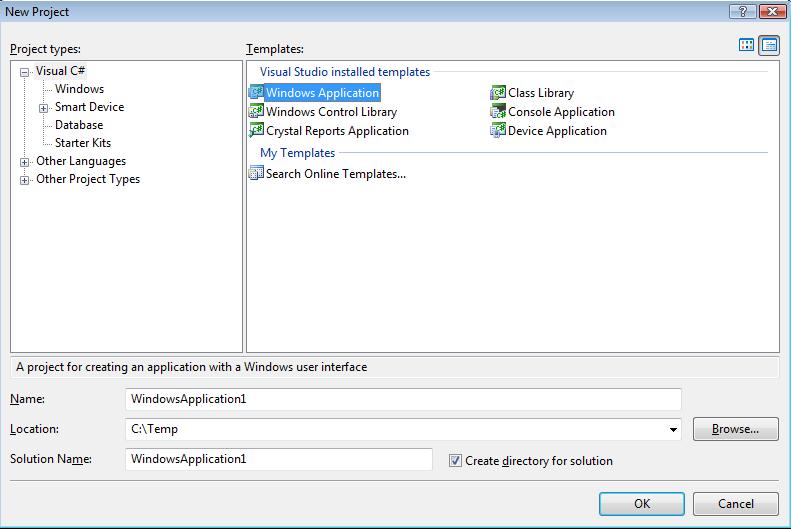Image resolution: width=791 pixels, height=529 pixels.
Task: Collapse the Visual C# tree node
Action: pyautogui.click(x=25, y=72)
